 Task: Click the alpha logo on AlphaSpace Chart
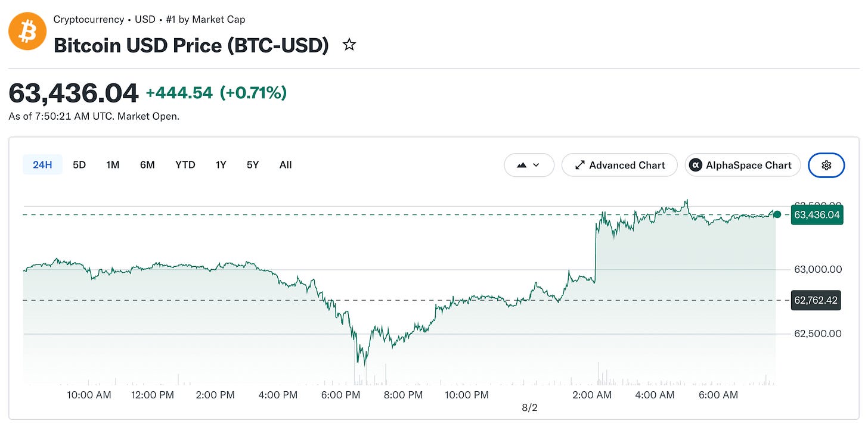695,166
